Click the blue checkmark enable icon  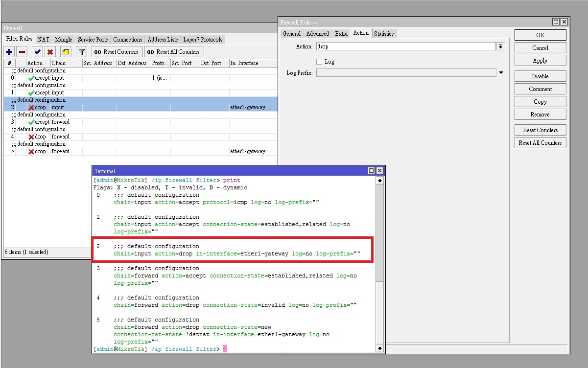click(38, 52)
